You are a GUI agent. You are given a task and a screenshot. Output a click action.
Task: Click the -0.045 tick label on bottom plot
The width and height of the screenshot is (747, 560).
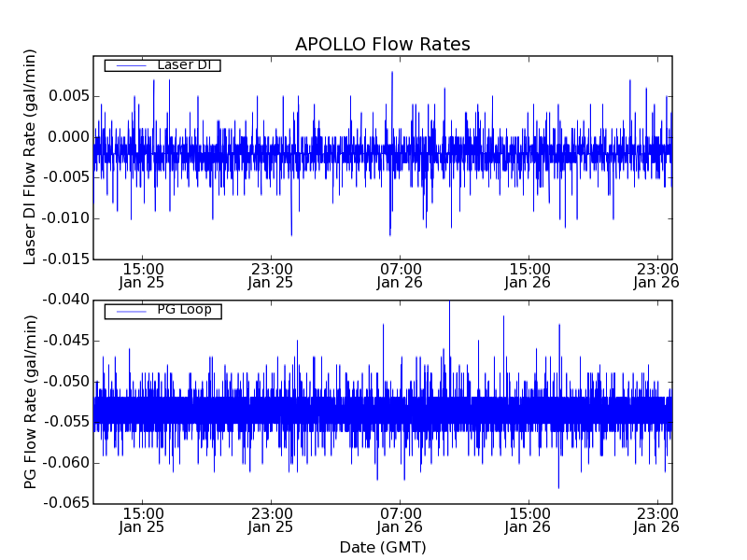(66, 341)
